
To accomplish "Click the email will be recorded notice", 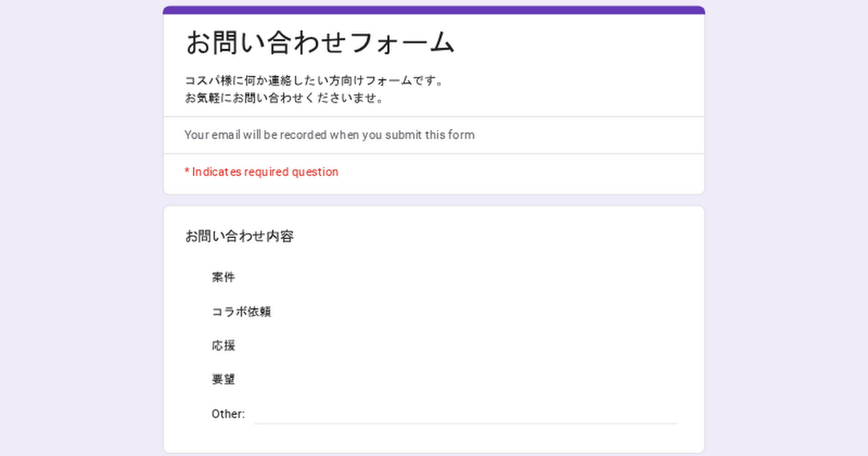I will click(x=329, y=135).
